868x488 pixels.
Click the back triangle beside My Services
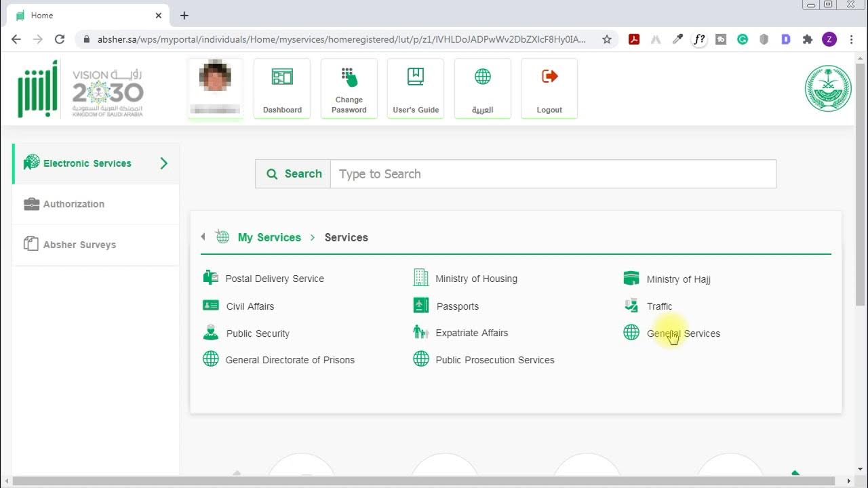pos(203,237)
